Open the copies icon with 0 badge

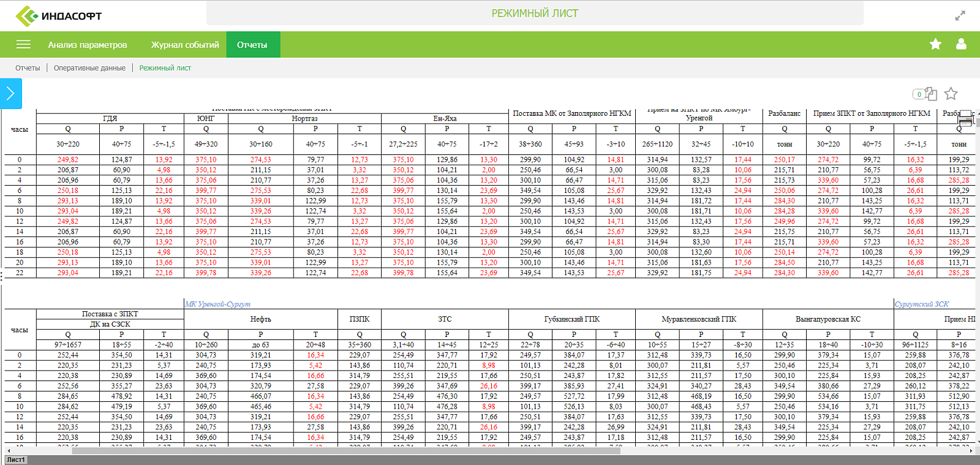pos(925,94)
